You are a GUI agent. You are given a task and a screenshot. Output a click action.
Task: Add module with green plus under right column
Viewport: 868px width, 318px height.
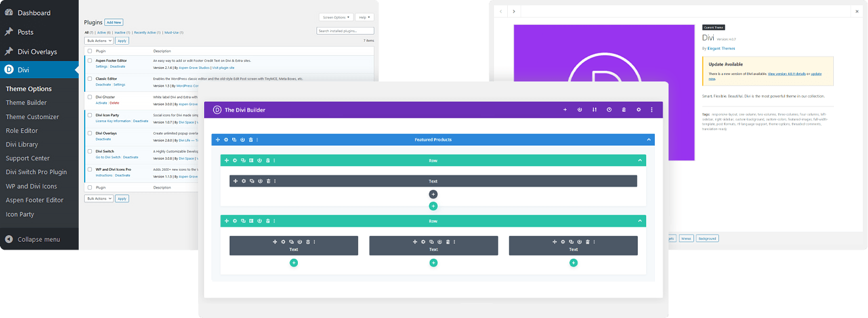(573, 263)
